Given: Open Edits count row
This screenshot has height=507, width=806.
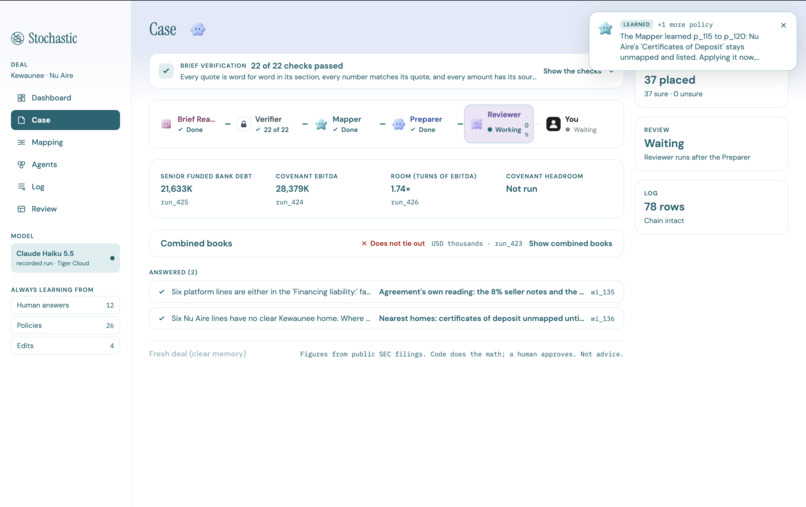Looking at the screenshot, I should [x=65, y=346].
